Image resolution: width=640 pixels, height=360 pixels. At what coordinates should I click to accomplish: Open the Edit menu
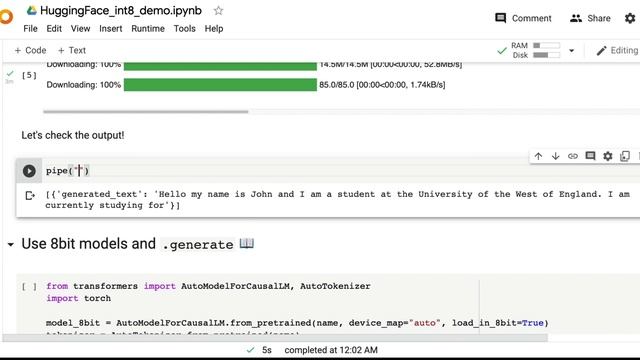(54, 29)
